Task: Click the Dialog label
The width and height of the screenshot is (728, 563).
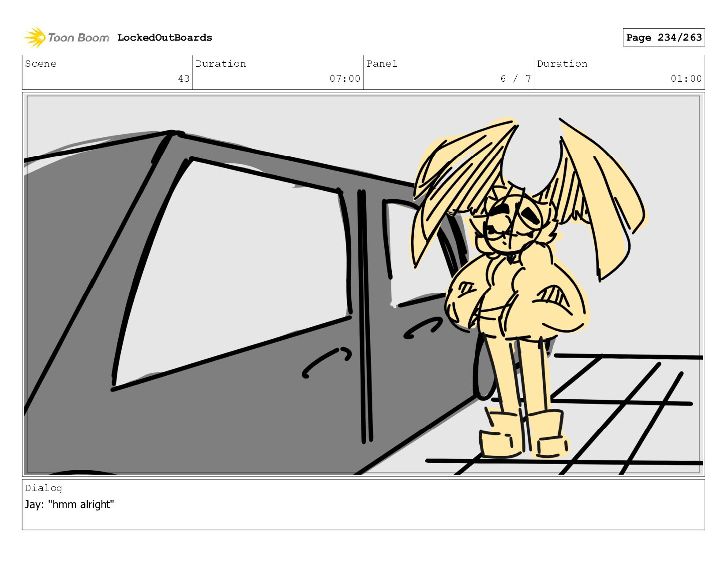Action: tap(44, 488)
